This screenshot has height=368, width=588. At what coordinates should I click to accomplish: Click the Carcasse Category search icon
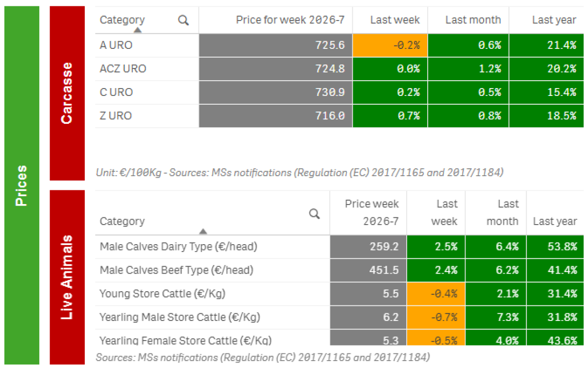184,20
